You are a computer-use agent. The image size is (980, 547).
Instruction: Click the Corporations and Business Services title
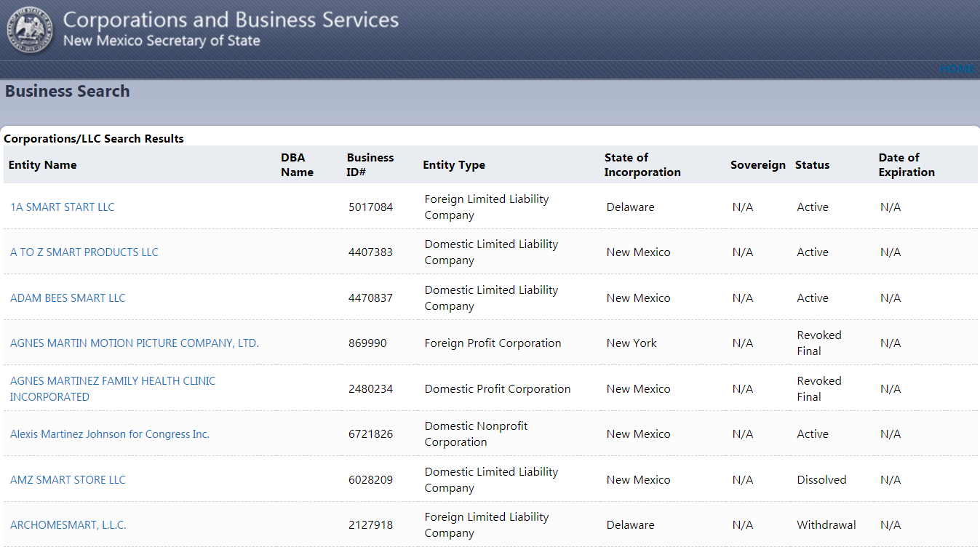coord(231,20)
